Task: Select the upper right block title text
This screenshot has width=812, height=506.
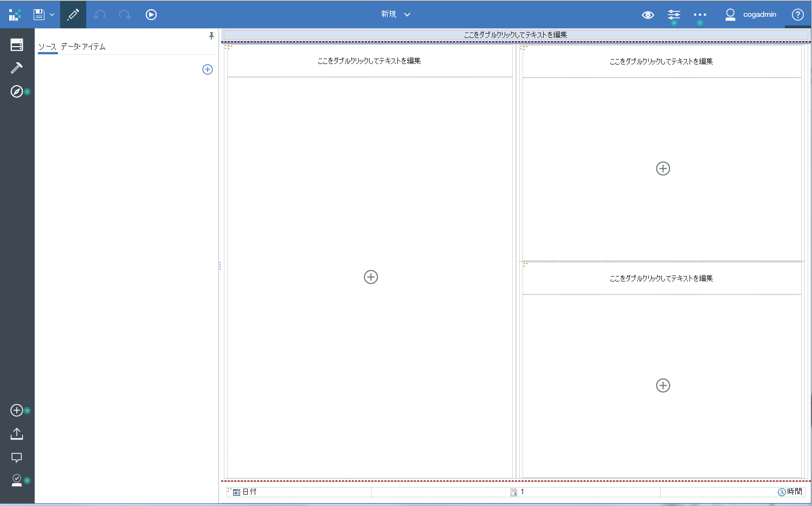Action: pyautogui.click(x=661, y=61)
